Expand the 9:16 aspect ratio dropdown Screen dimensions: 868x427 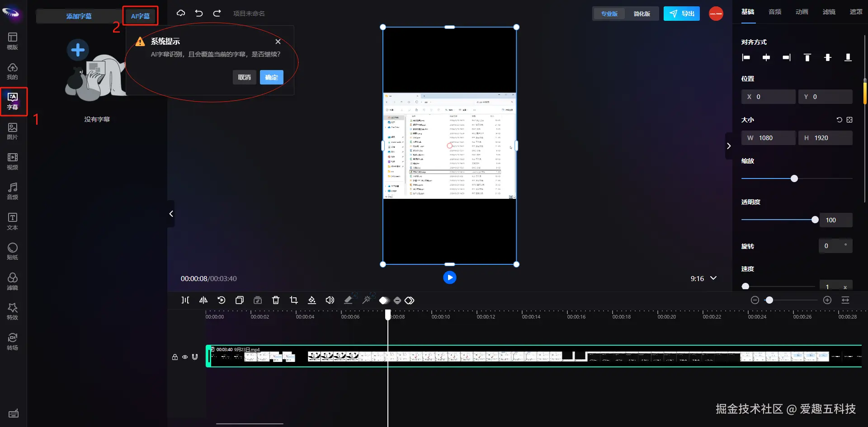713,278
